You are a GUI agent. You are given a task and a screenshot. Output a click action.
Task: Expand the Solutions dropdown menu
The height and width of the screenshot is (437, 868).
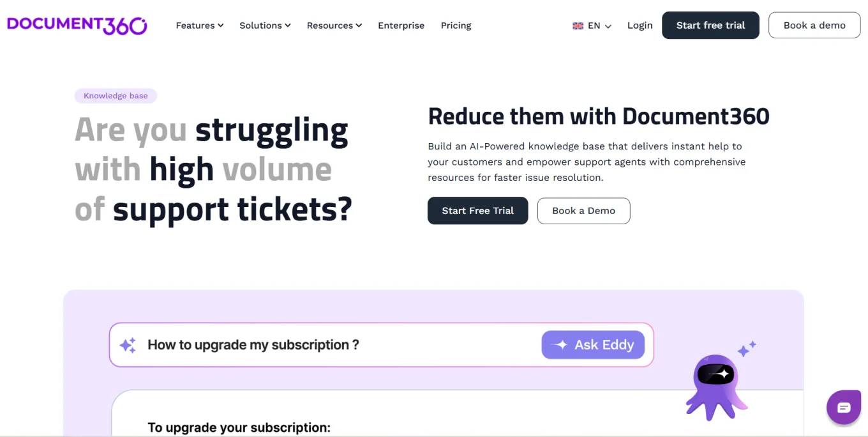pyautogui.click(x=265, y=26)
